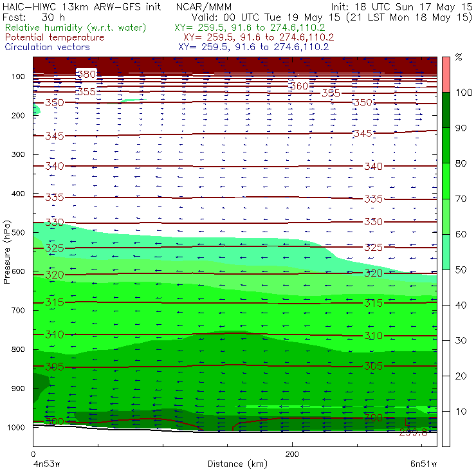Click the '400' pressure axis label
Viewport: 476px width, 476px height.
(18, 194)
